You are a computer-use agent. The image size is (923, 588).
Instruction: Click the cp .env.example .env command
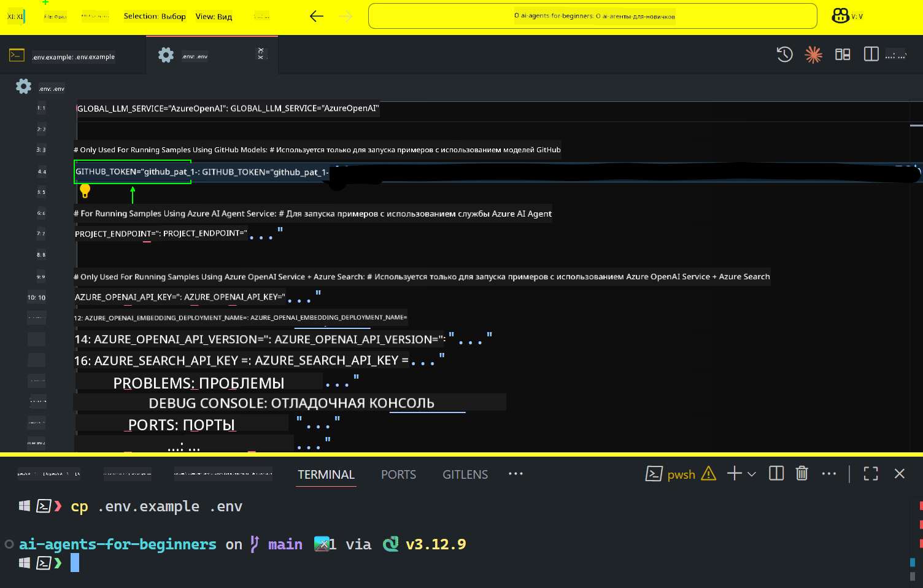156,506
